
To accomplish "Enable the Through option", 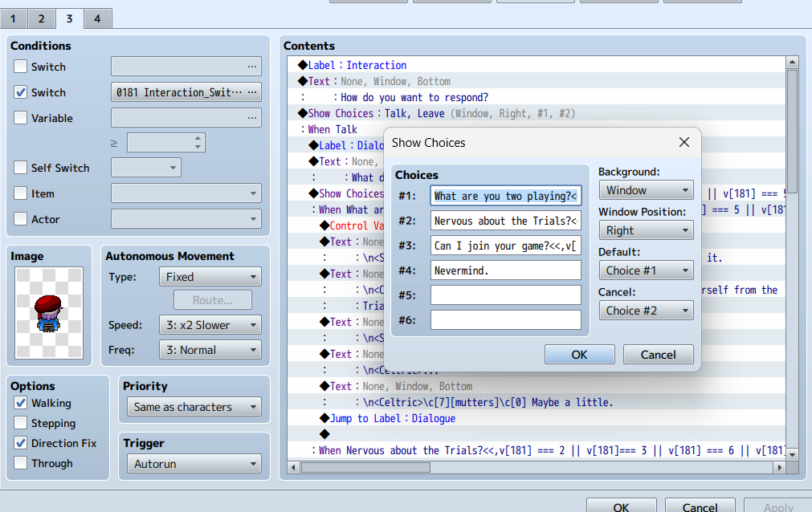I will pos(21,463).
